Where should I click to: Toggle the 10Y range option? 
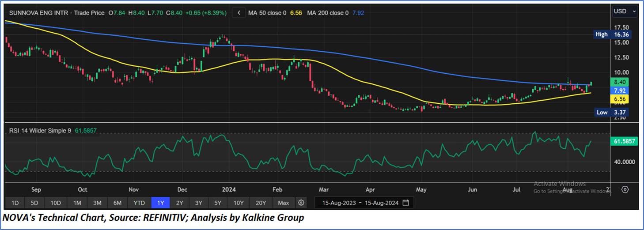239,203
